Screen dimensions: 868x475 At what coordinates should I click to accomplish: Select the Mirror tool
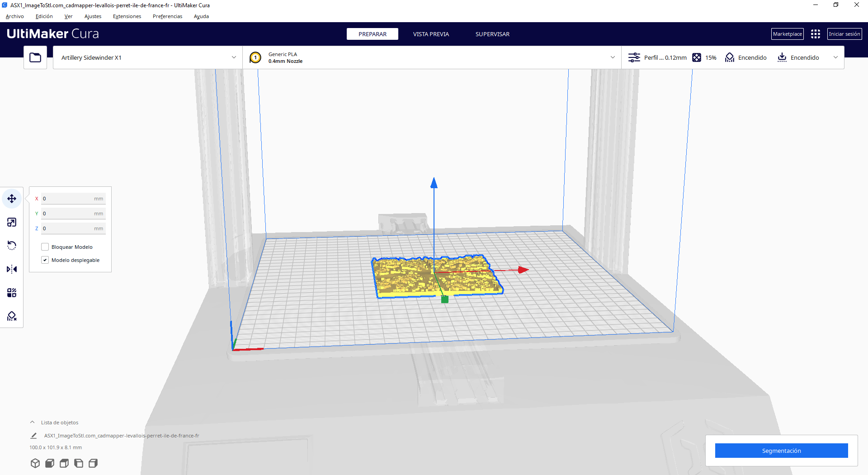pyautogui.click(x=12, y=269)
